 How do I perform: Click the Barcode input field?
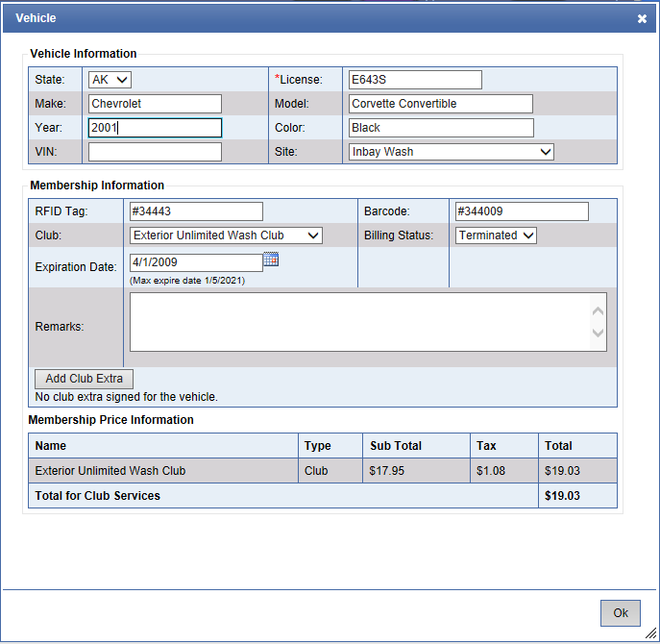pos(521,211)
